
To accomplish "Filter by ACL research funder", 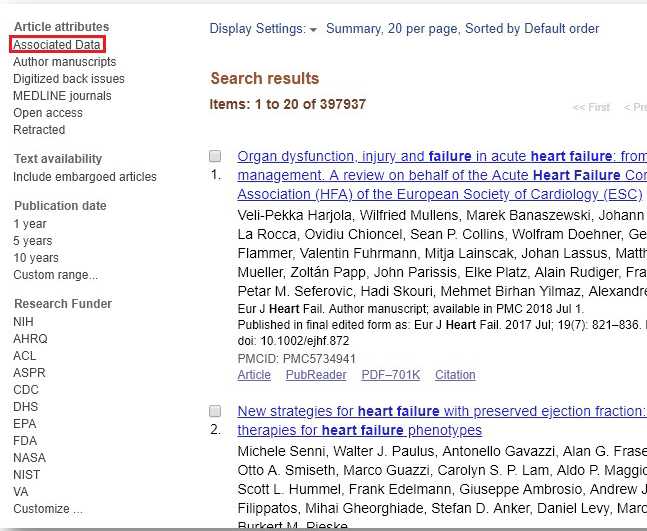I will pyautogui.click(x=24, y=356).
